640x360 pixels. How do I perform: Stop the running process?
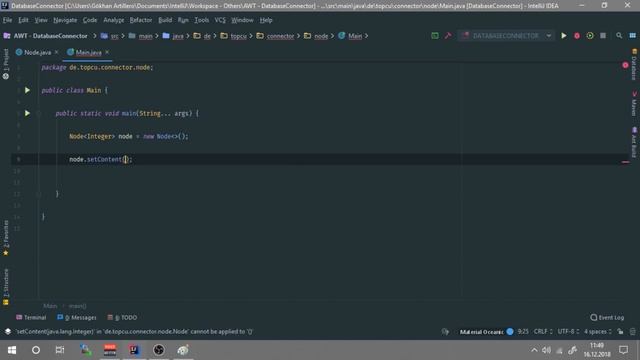coord(603,36)
